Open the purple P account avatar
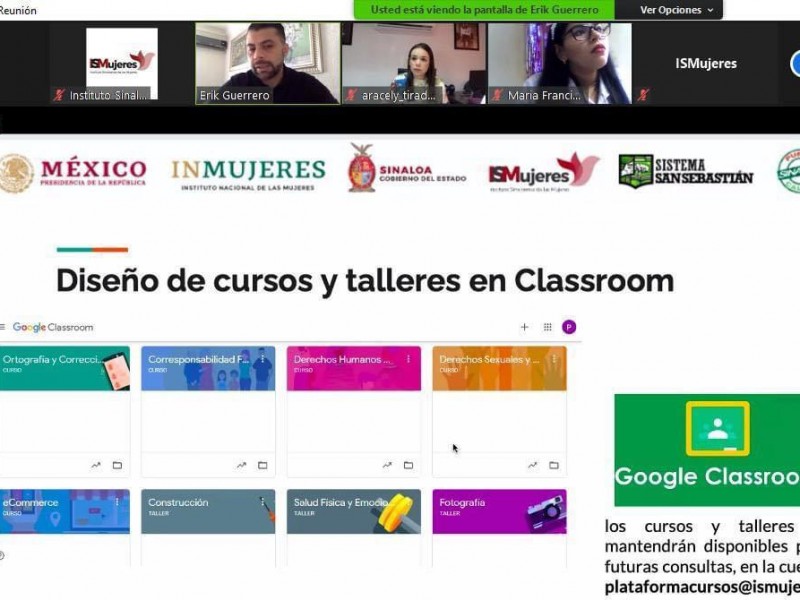The height and width of the screenshot is (600, 800). [x=569, y=327]
